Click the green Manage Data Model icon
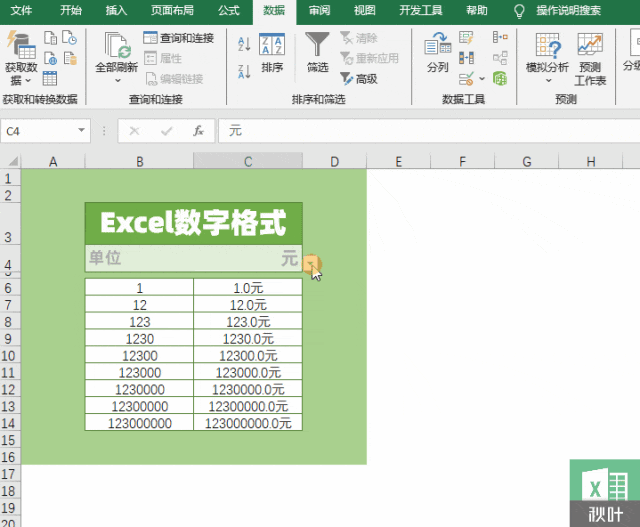The width and height of the screenshot is (640, 527). pyautogui.click(x=500, y=78)
